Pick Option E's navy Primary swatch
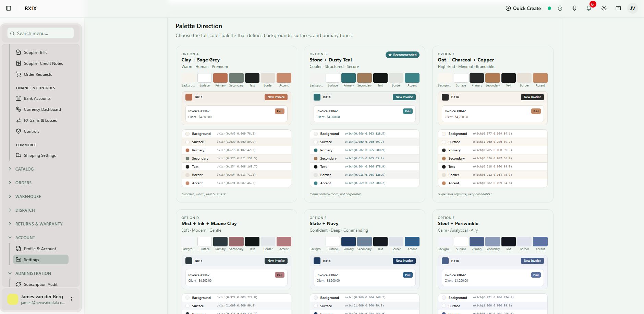The width and height of the screenshot is (644, 314). 349,242
